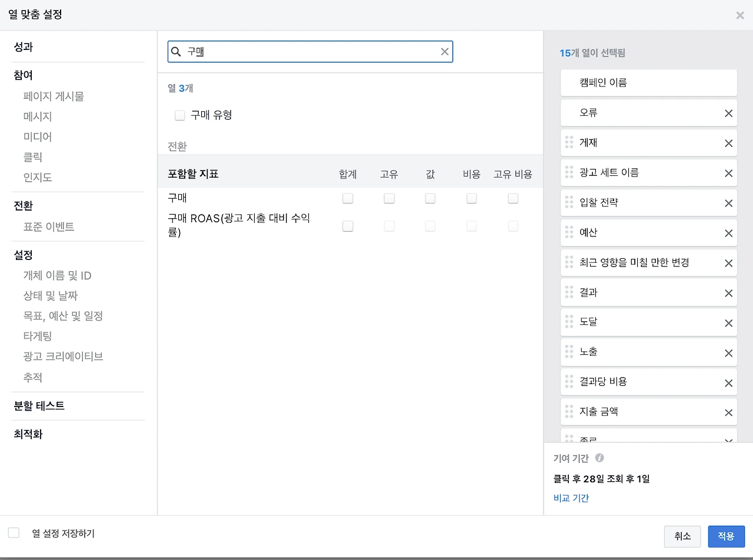Click the drag handle beside 노출

pyautogui.click(x=569, y=352)
